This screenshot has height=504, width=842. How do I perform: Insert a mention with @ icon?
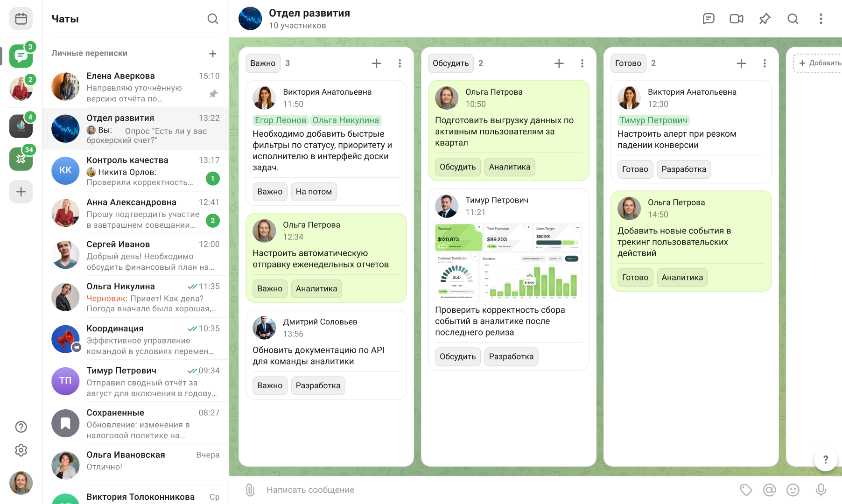(769, 490)
